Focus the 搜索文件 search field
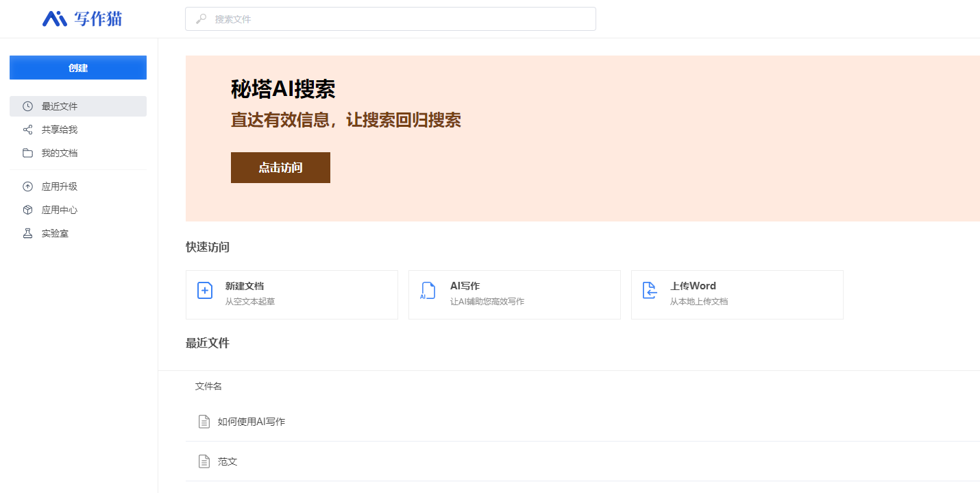980x493 pixels. coord(391,19)
